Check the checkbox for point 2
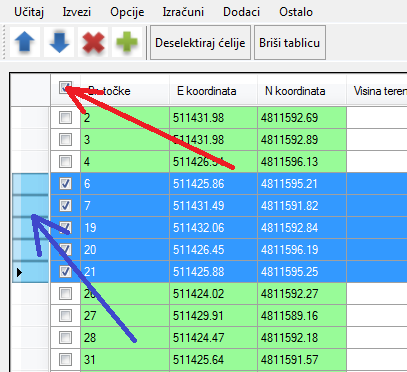This screenshot has height=372, width=407. [65, 117]
